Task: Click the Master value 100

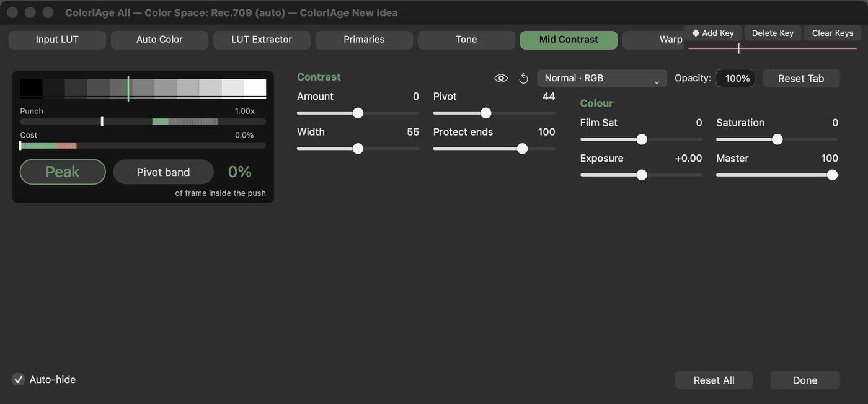Action: click(x=830, y=158)
